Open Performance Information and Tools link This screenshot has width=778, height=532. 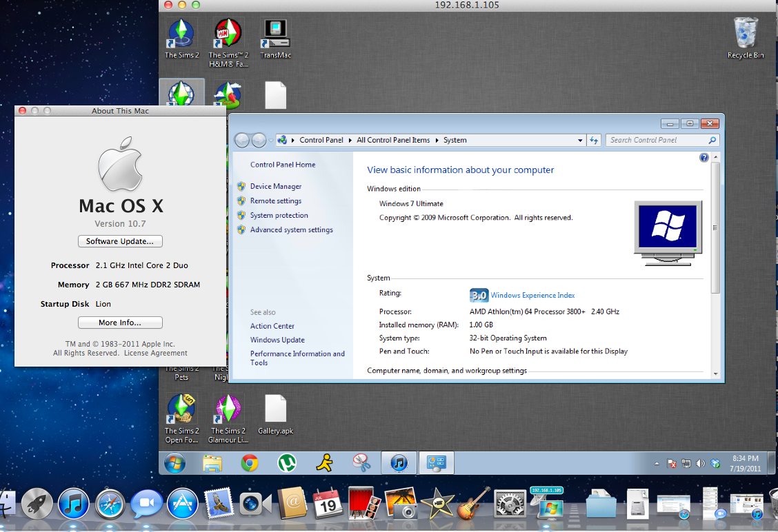[297, 358]
